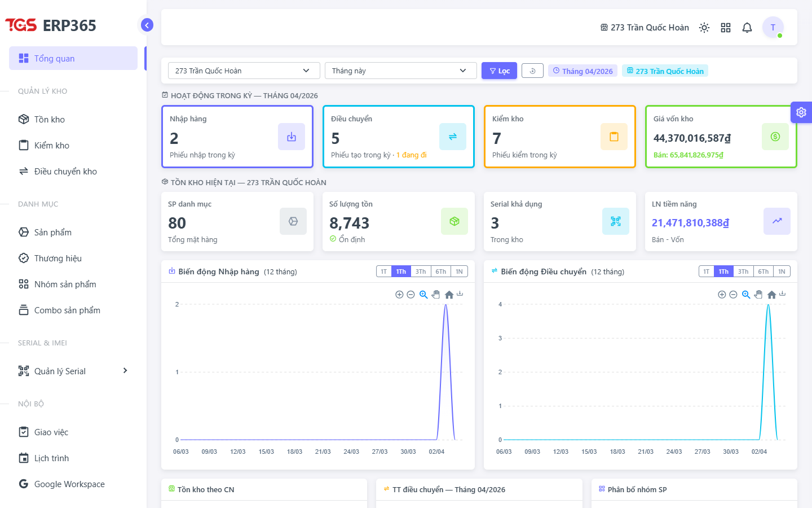
Task: Collapse the sidebar with the arrow button
Action: click(x=147, y=25)
